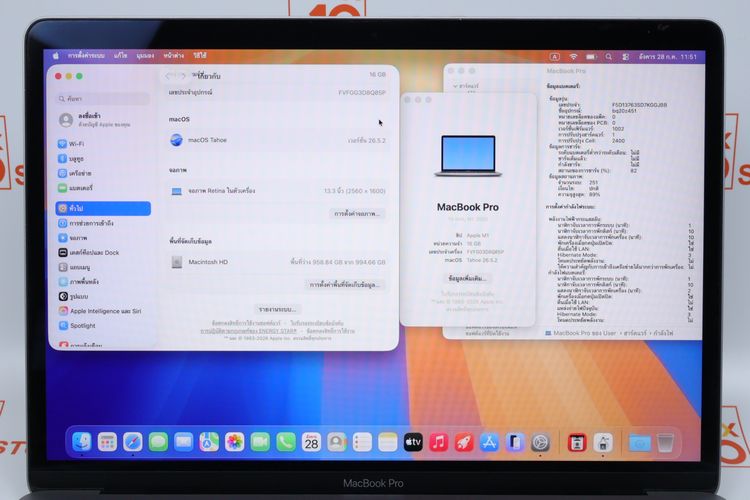
Task: Open the red rocket app in Dock
Action: (464, 442)
